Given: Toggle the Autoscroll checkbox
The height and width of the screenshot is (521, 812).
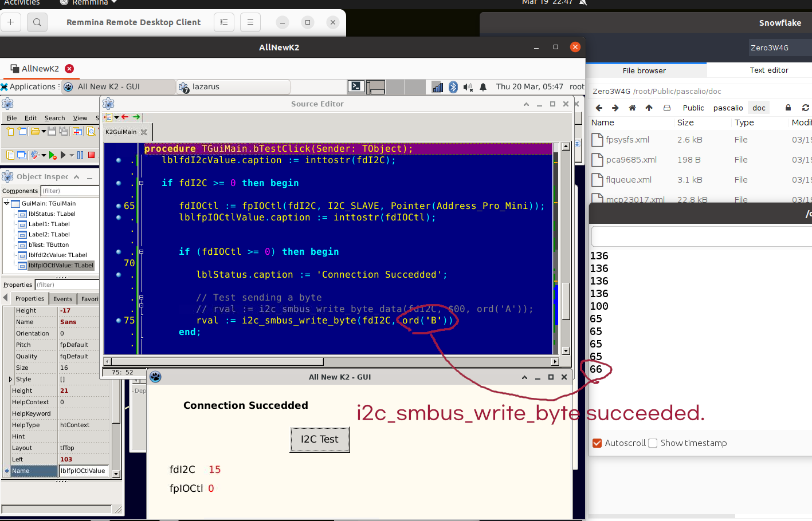Looking at the screenshot, I should (x=597, y=443).
